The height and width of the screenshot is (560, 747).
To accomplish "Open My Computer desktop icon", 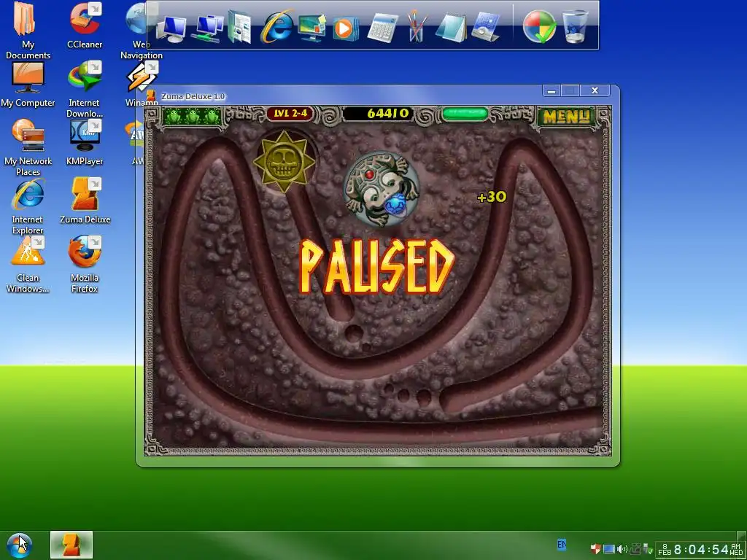I will point(28,85).
